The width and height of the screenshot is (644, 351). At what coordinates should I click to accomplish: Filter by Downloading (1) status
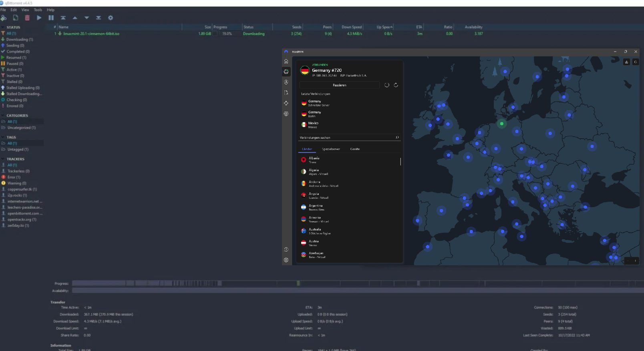(x=19, y=39)
